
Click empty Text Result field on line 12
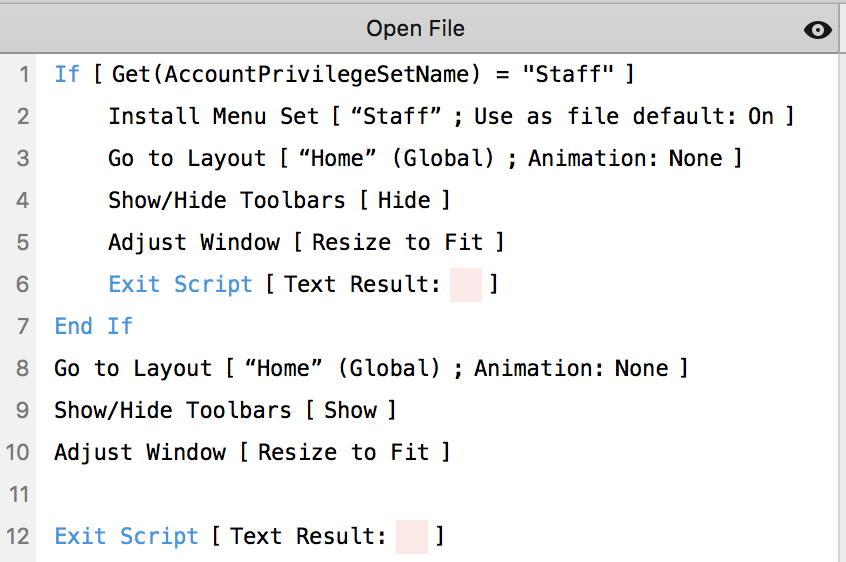412,537
